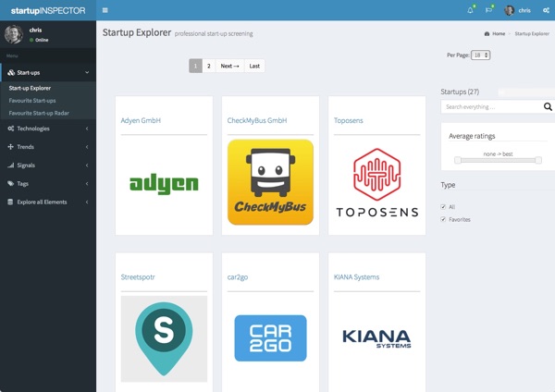
Task: Click chris username in top bar
Action: tap(524, 10)
